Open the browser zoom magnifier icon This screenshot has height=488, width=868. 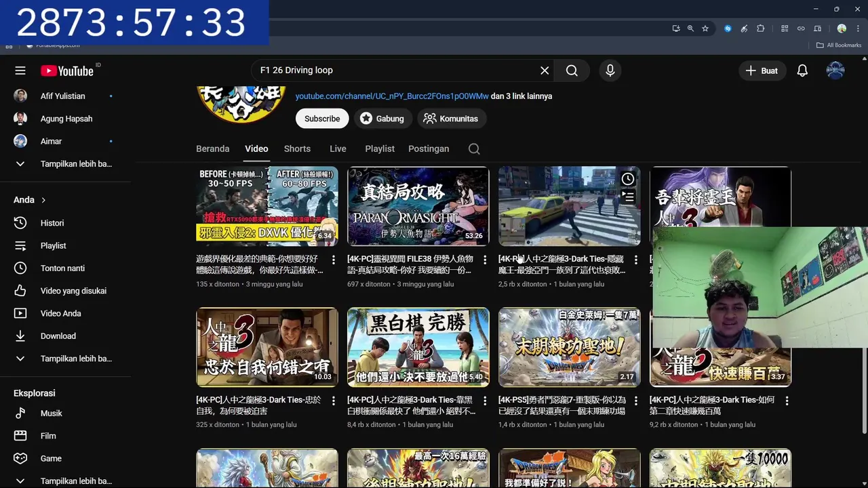(x=690, y=28)
